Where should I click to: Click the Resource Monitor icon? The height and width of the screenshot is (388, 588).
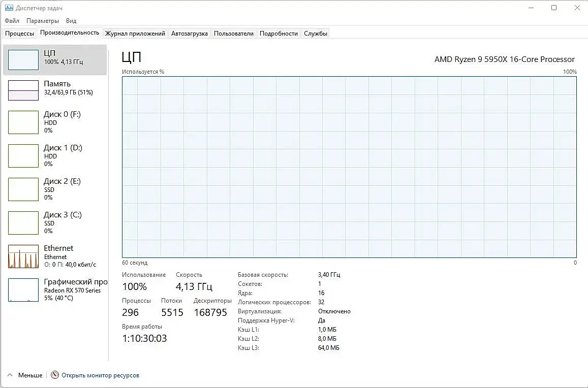click(55, 375)
